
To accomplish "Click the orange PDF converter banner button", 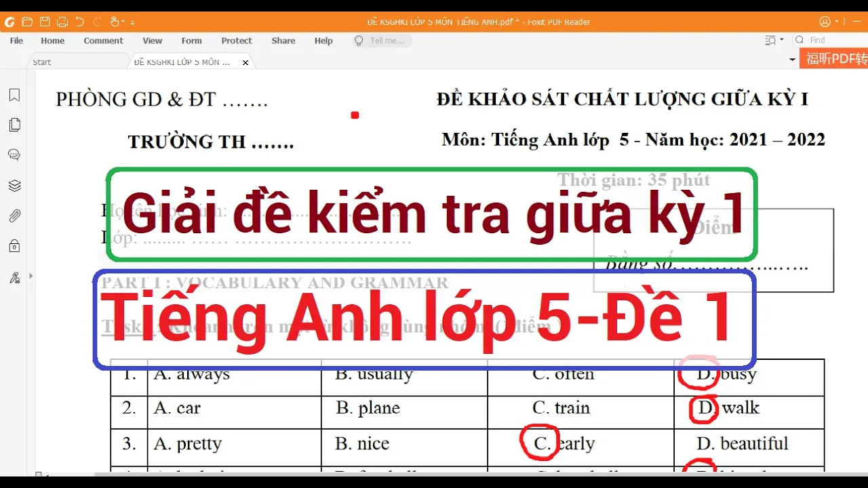I will pos(834,58).
